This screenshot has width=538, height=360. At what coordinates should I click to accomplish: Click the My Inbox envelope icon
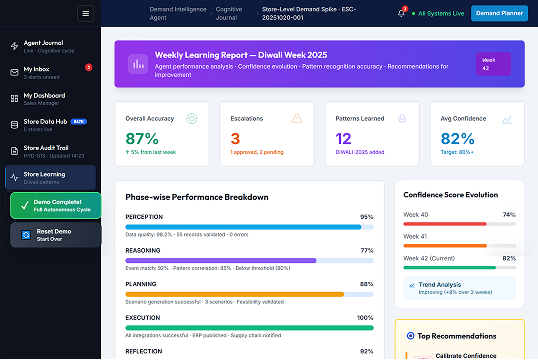point(14,72)
